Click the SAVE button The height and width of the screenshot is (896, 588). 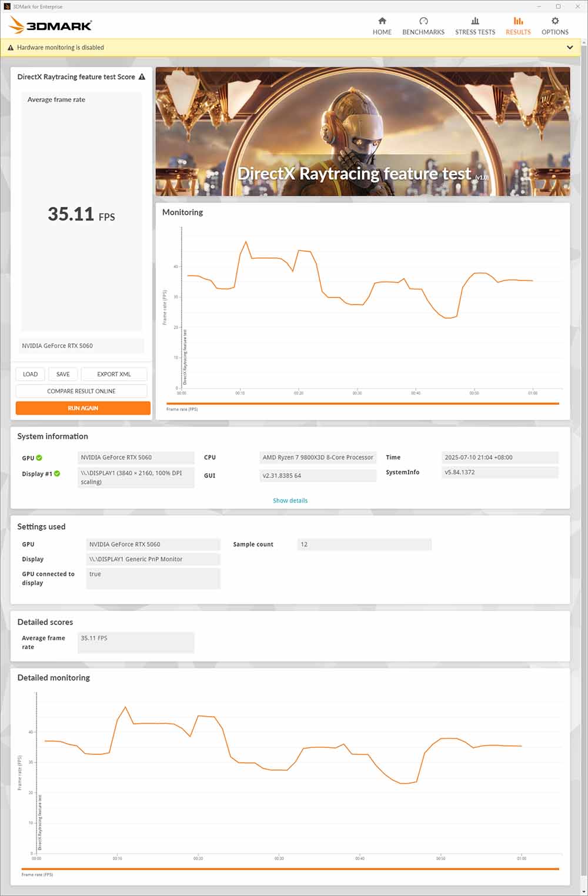63,375
